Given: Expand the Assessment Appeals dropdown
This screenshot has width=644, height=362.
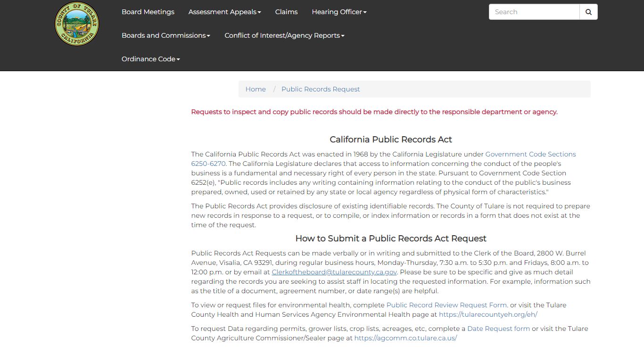Looking at the screenshot, I should pyautogui.click(x=225, y=12).
